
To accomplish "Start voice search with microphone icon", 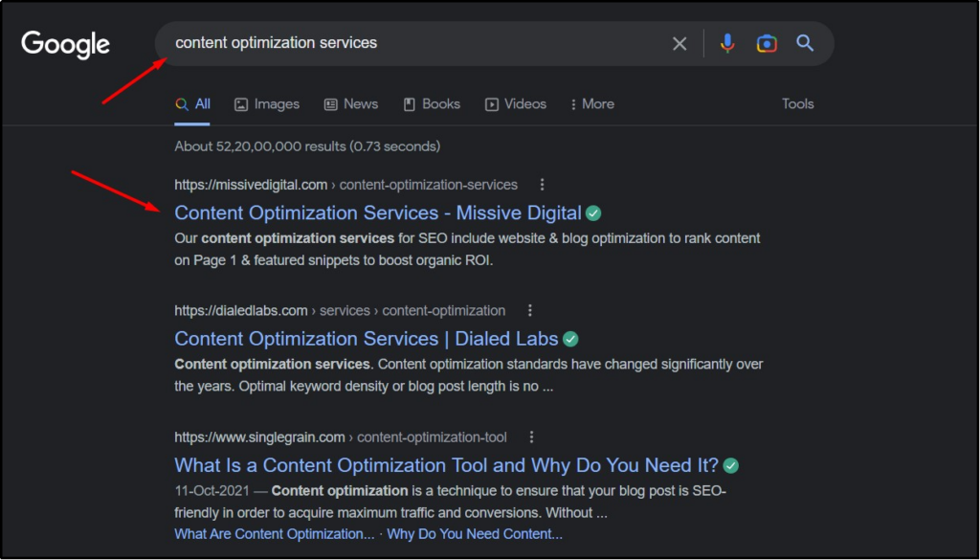I will (x=727, y=43).
